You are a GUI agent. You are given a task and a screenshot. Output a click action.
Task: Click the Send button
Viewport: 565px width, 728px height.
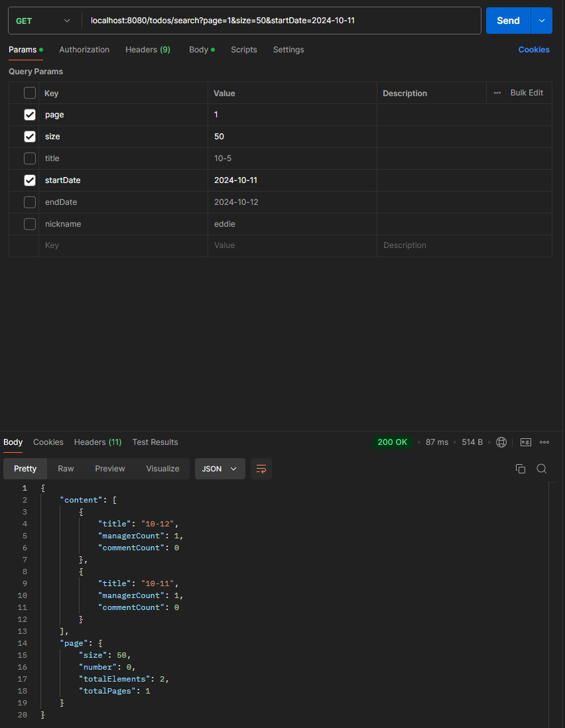click(508, 21)
